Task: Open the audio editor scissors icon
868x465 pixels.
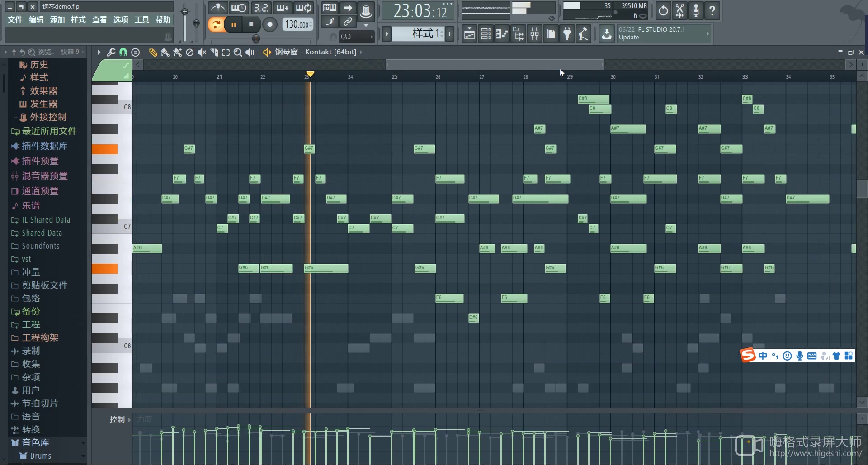Action: (x=679, y=10)
